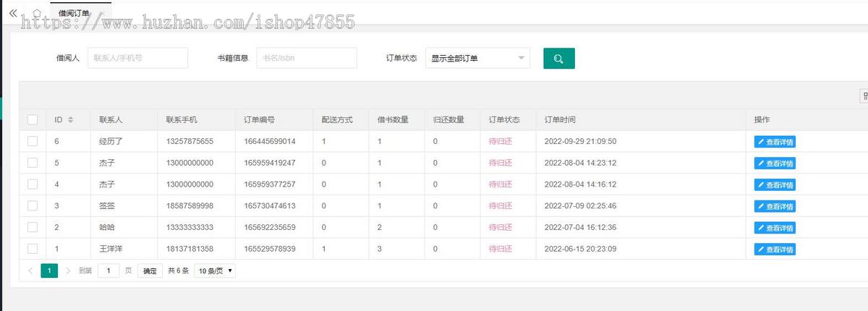Viewport: 868px width, 311px height.
Task: Click phone number 18137181358
Action: coord(190,250)
